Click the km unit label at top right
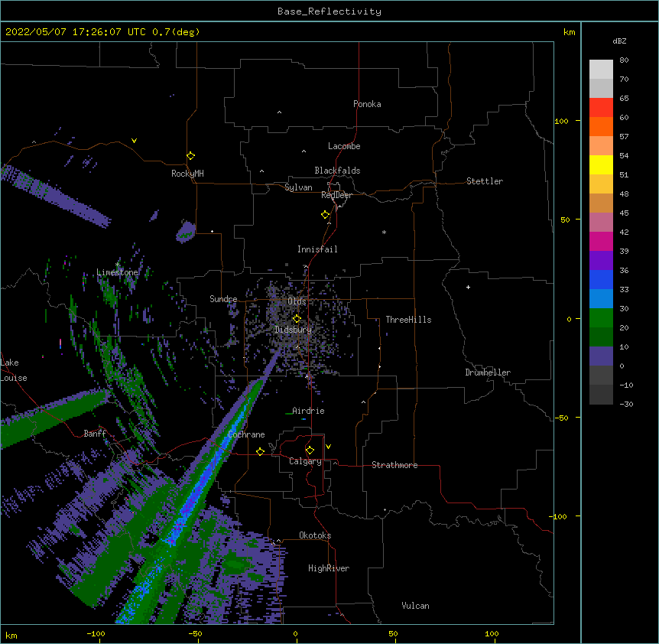Screen dimensions: 659x644 tap(570, 32)
